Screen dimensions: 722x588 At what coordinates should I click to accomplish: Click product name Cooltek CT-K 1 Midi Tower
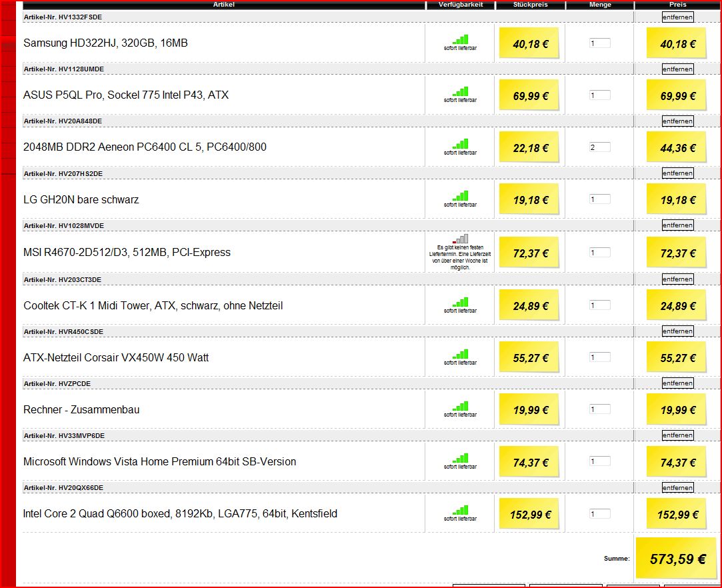point(153,306)
